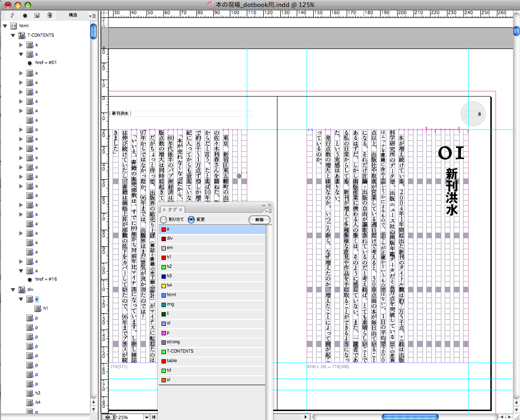This screenshot has width=520, height=420.
Task: Collapse the a node containing href = #01
Action: pyautogui.click(x=21, y=54)
